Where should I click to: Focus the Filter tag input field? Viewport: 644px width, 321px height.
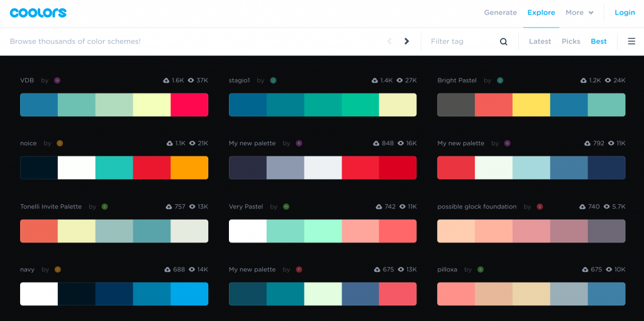(x=462, y=41)
